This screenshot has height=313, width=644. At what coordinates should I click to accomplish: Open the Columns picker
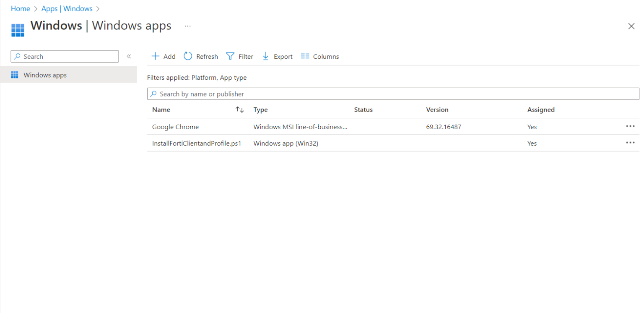point(319,56)
